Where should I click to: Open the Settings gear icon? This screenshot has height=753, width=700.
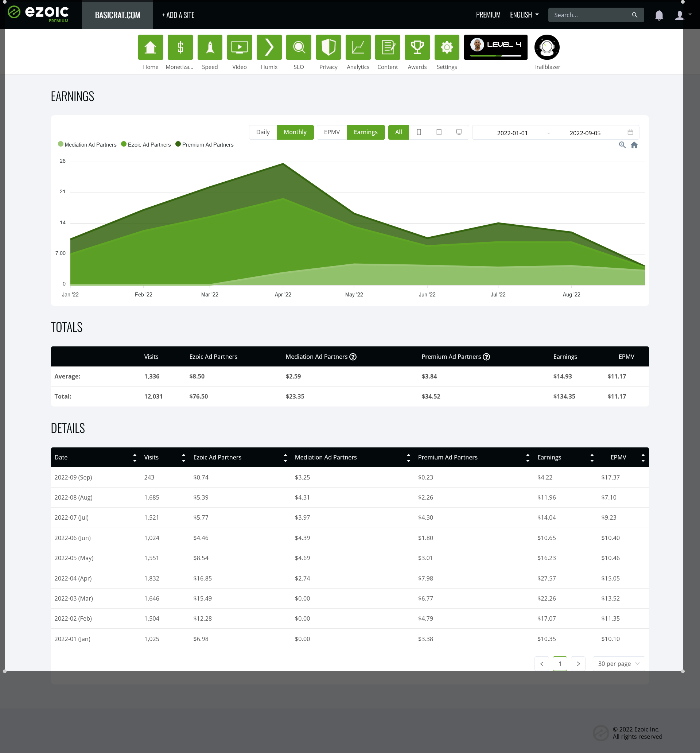click(x=447, y=47)
